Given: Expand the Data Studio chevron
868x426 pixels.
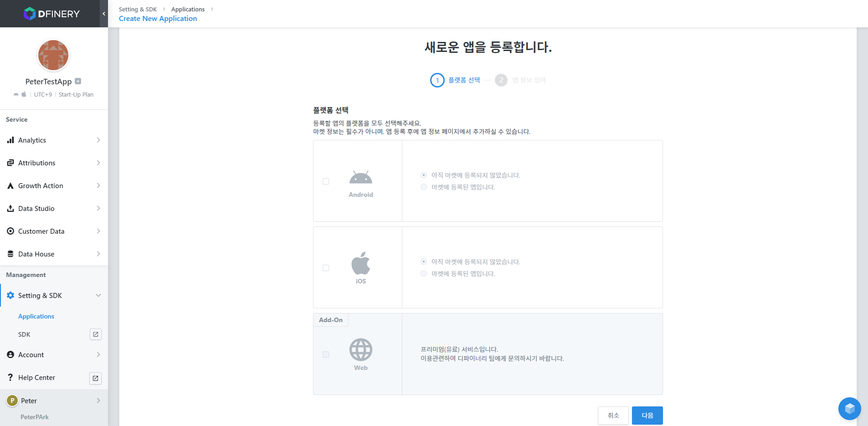Looking at the screenshot, I should pos(98,208).
